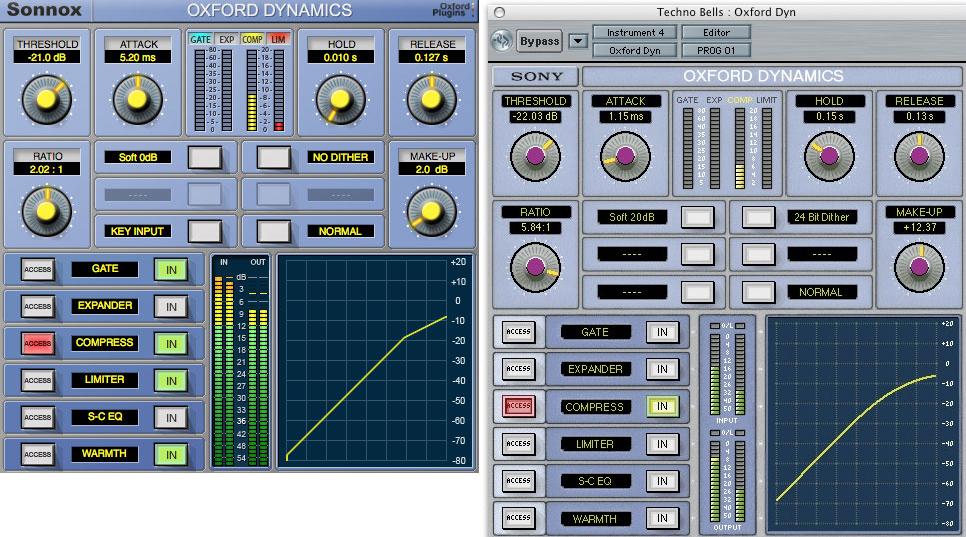This screenshot has height=537, width=966.
Task: Open the Instrument 4 selector
Action: coord(635,33)
